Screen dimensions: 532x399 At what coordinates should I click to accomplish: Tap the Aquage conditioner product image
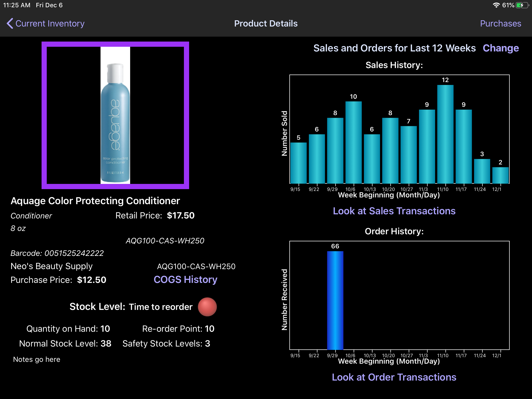click(115, 115)
